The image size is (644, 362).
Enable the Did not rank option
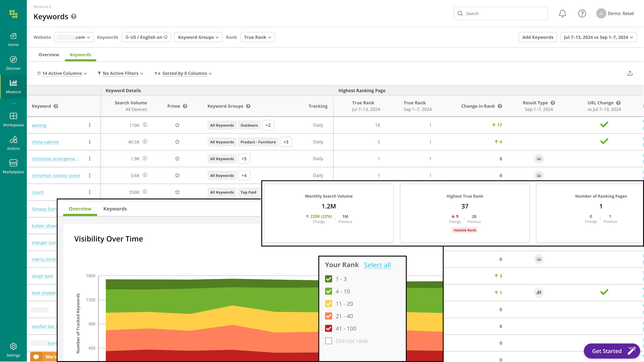pyautogui.click(x=329, y=341)
